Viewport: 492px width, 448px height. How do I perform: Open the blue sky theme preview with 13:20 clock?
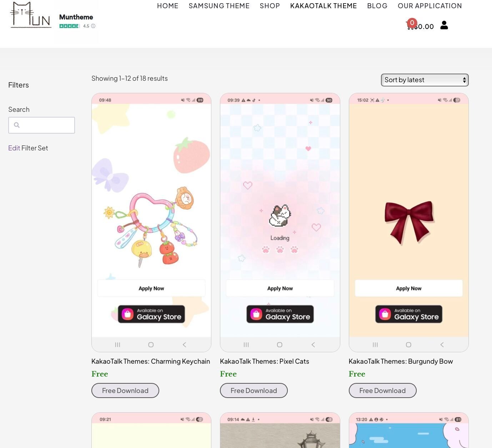point(409,430)
